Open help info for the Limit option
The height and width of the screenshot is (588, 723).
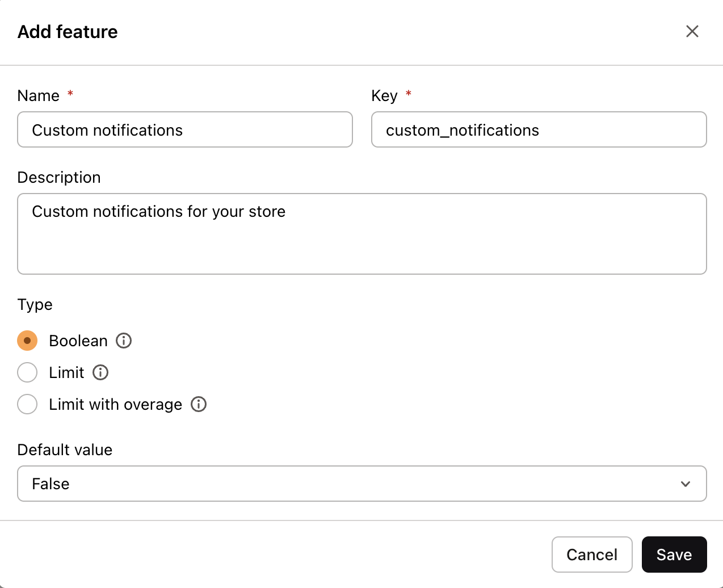(100, 372)
